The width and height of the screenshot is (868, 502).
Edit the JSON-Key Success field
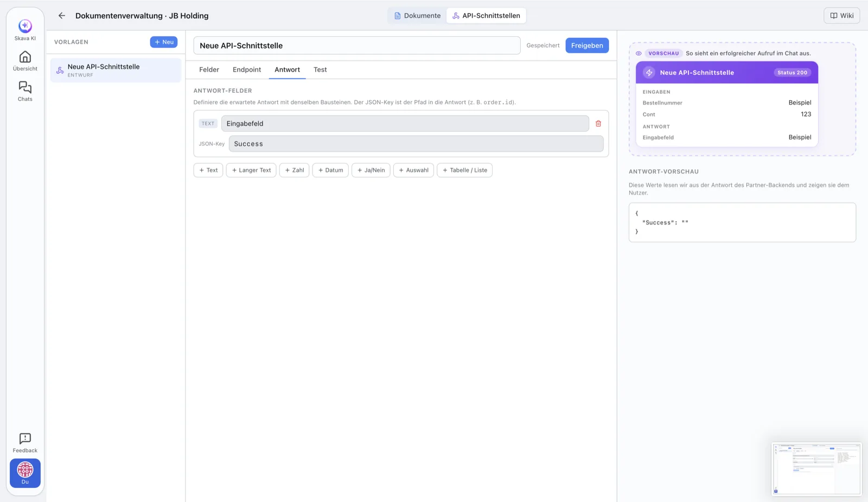pyautogui.click(x=416, y=144)
